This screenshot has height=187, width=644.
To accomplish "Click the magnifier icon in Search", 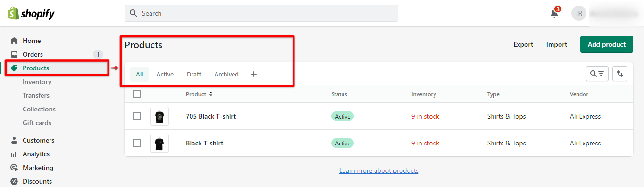I will click(x=134, y=13).
